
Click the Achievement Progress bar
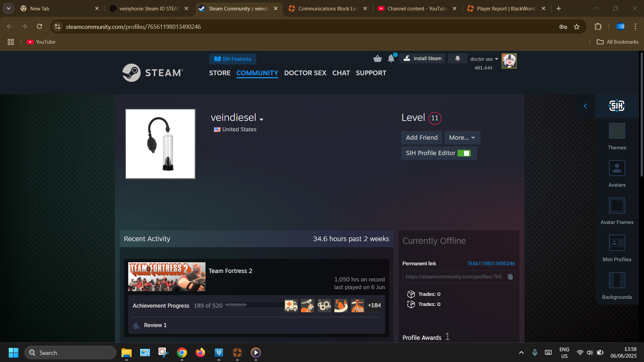pos(254,306)
